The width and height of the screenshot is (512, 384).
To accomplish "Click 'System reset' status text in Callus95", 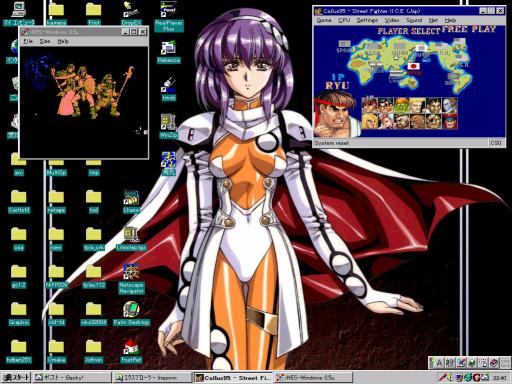I will pos(332,143).
